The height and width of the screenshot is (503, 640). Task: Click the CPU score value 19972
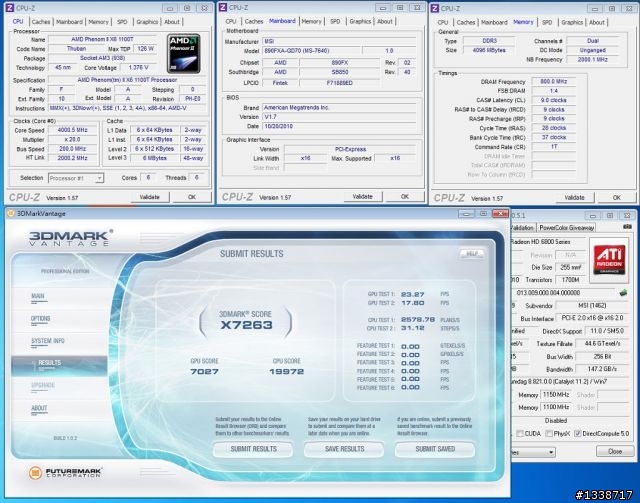[287, 372]
